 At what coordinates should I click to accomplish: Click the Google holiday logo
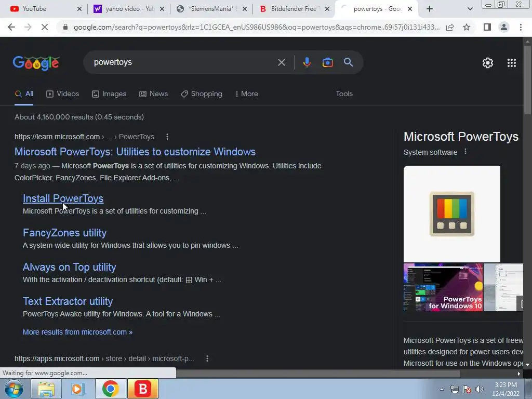[x=36, y=63]
